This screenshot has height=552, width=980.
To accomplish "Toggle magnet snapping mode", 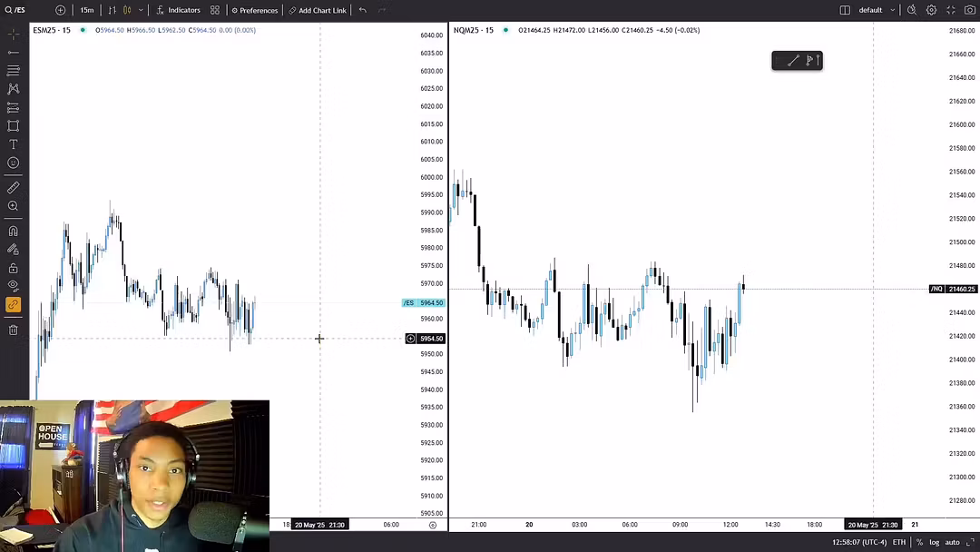I will tap(13, 231).
